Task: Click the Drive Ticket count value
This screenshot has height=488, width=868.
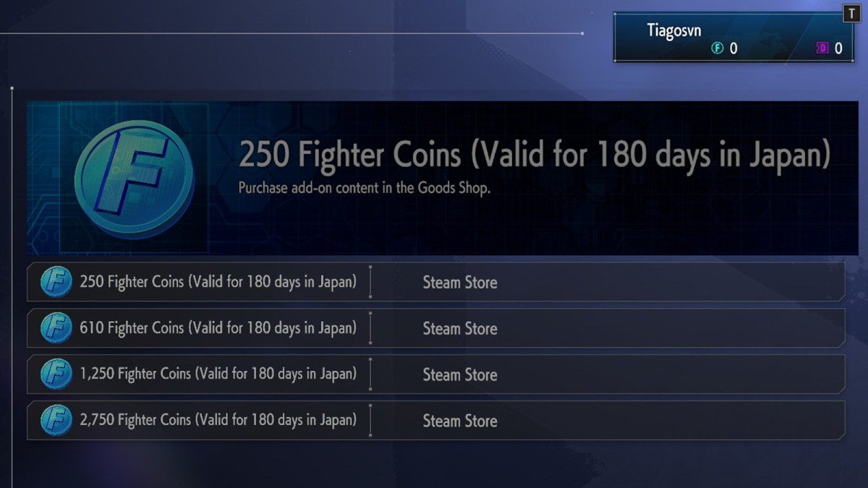Action: [x=838, y=48]
